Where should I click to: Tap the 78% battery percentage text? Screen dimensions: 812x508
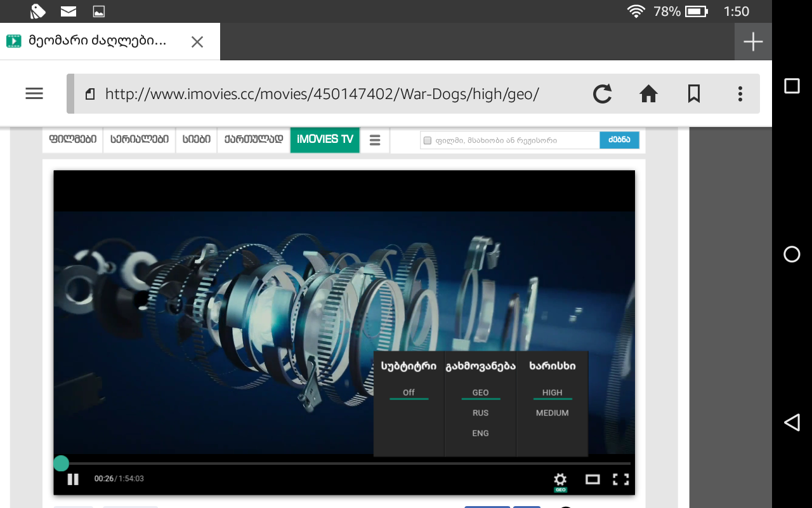(x=667, y=11)
